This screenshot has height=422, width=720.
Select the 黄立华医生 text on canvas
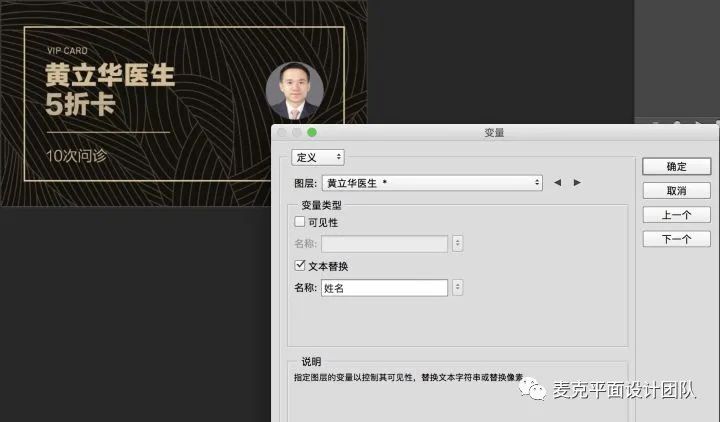click(110, 75)
